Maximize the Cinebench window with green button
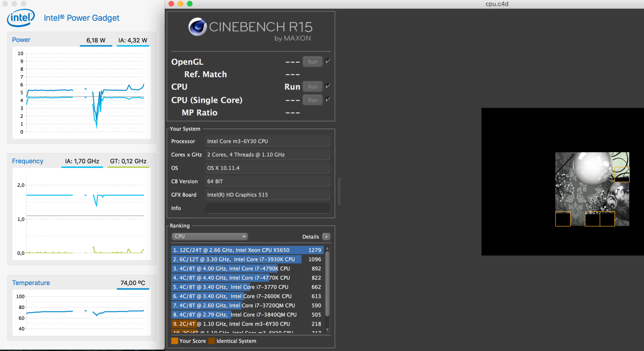 [190, 4]
